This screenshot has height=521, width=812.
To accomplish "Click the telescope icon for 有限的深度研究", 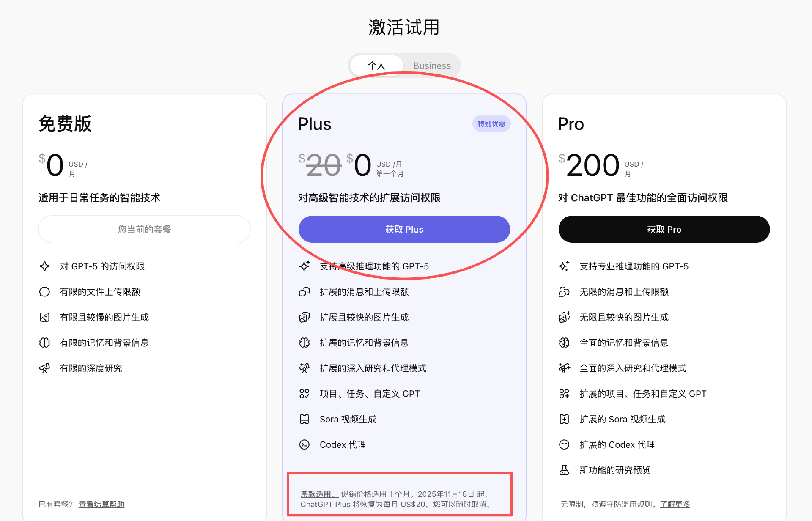I will tap(44, 368).
